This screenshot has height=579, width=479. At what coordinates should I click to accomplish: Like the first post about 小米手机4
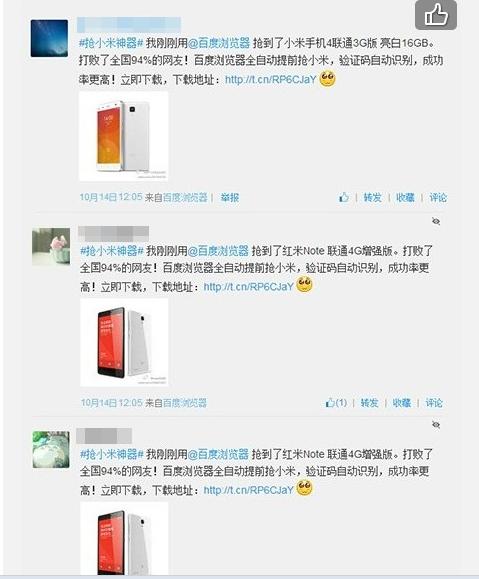tap(344, 198)
